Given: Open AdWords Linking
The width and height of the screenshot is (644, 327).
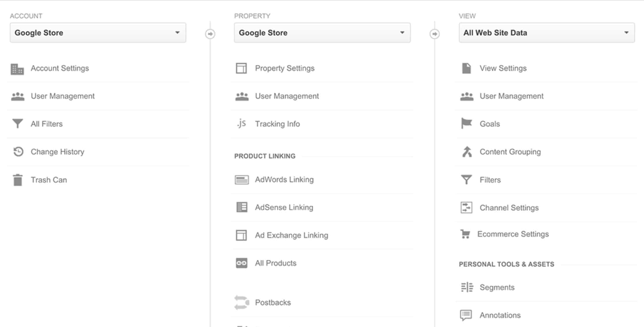Looking at the screenshot, I should pyautogui.click(x=284, y=179).
